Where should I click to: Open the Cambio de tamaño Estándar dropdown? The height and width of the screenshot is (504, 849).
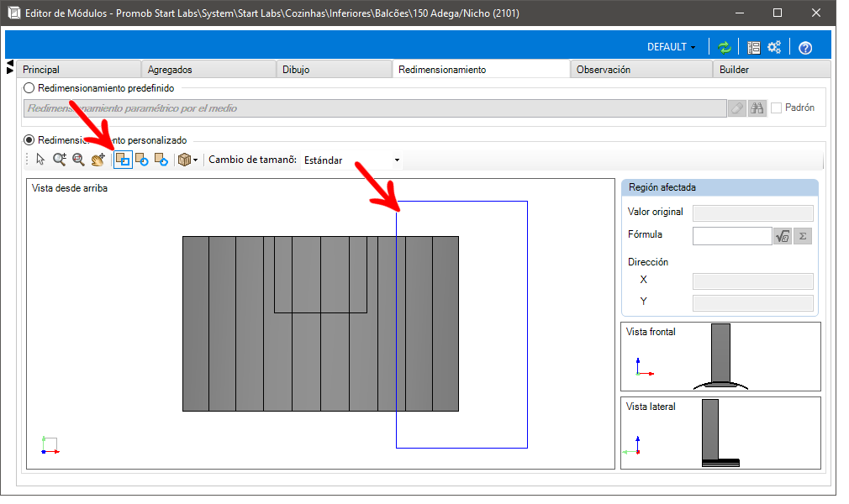(352, 160)
